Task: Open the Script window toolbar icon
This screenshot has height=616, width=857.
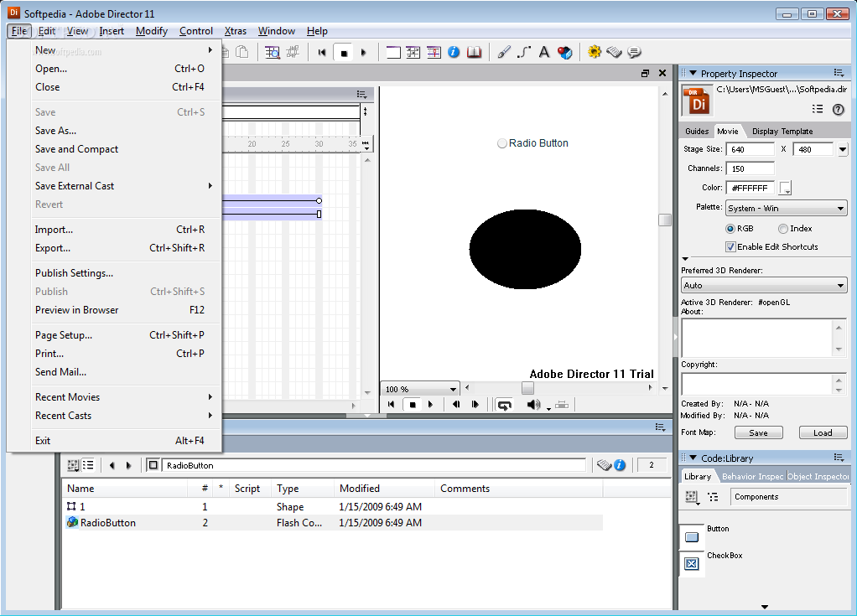Action: click(615, 53)
